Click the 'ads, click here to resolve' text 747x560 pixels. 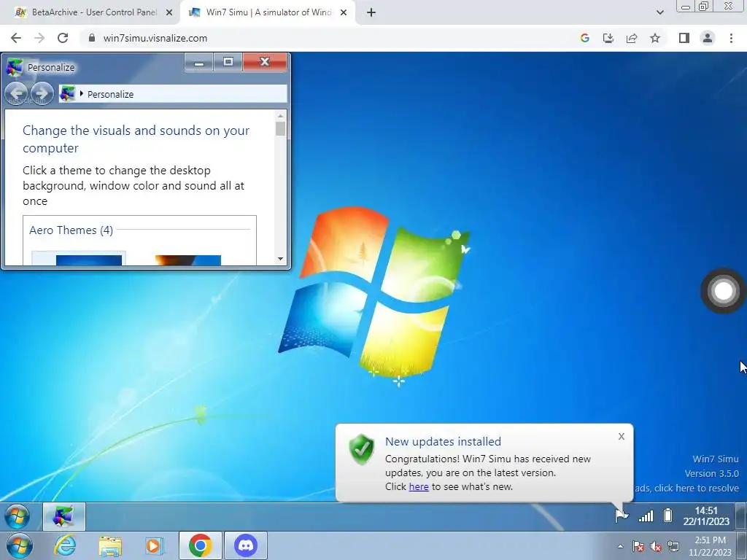tap(687, 488)
